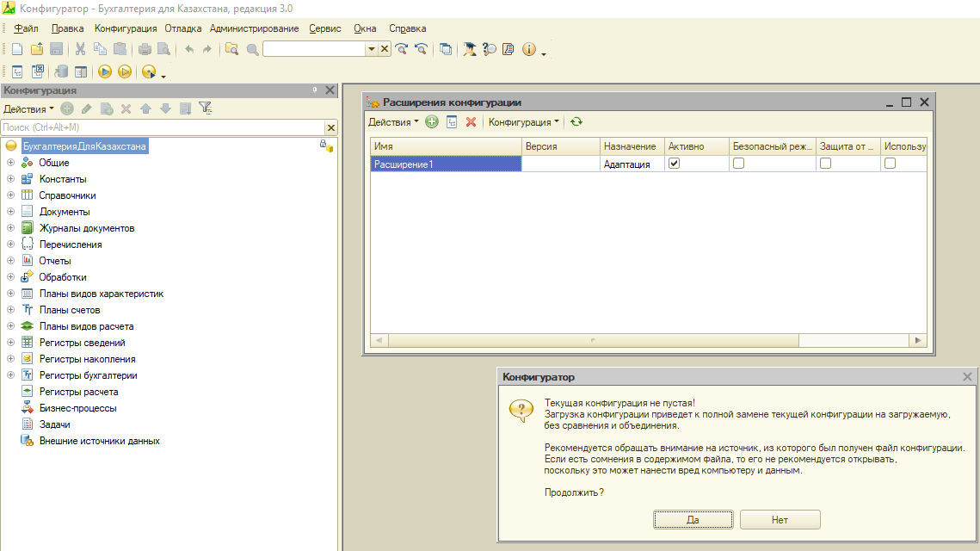This screenshot has width=980, height=551.
Task: Open the Отладка menu
Action: (x=183, y=28)
